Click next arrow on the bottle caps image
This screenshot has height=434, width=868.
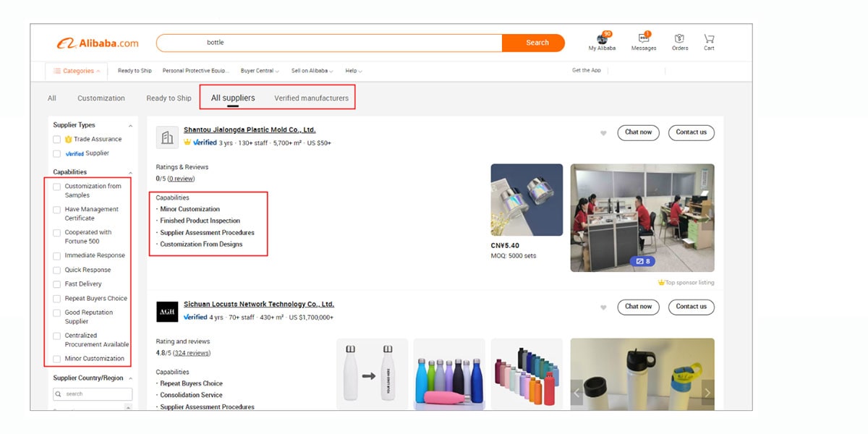(x=707, y=393)
